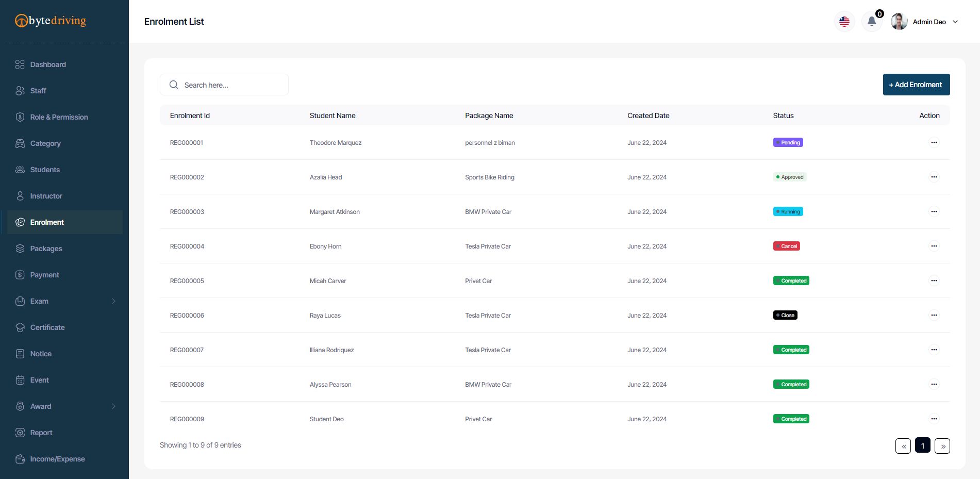Click the notification bell icon
This screenshot has height=479, width=980.
pyautogui.click(x=871, y=22)
